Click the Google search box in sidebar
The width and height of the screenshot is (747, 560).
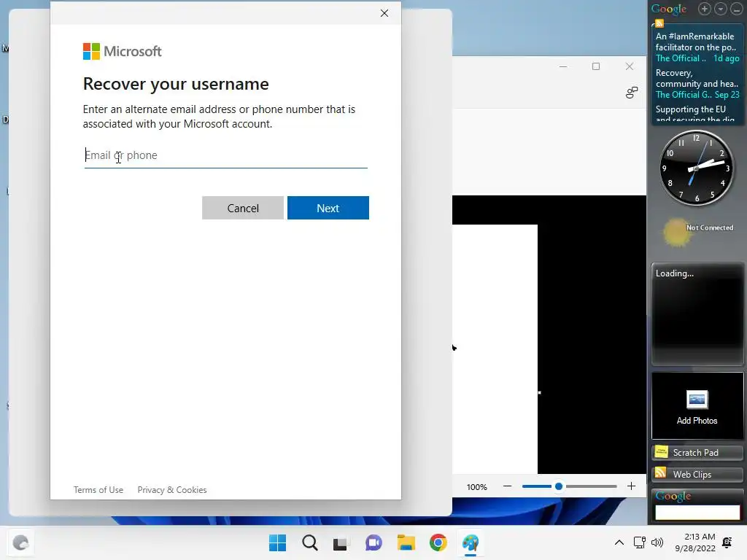pos(697,512)
